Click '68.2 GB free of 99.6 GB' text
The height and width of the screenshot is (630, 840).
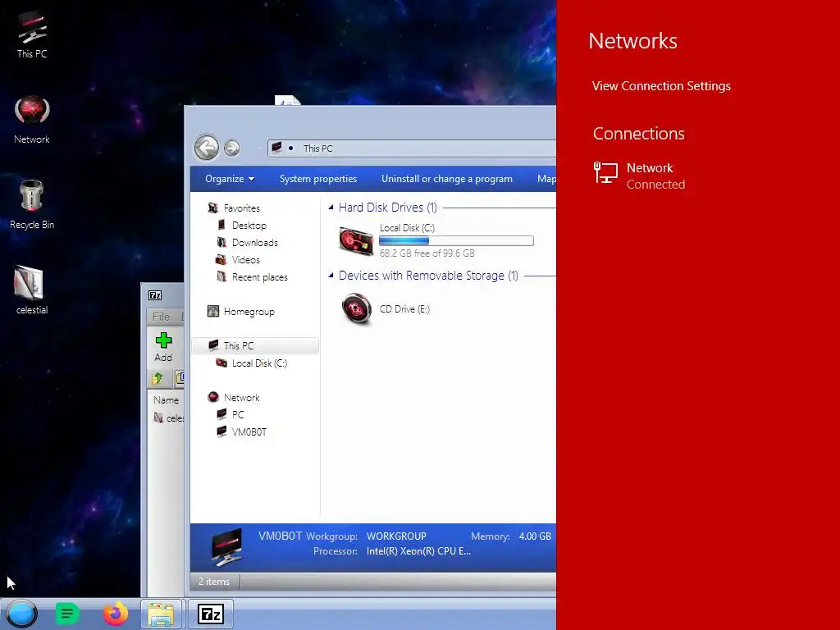tap(427, 253)
